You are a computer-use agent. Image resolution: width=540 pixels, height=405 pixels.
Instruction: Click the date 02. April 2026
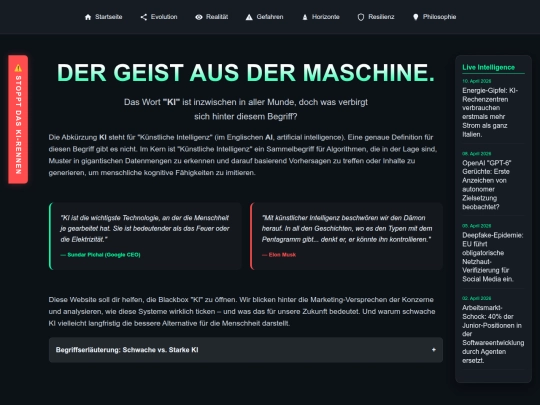[477, 298]
